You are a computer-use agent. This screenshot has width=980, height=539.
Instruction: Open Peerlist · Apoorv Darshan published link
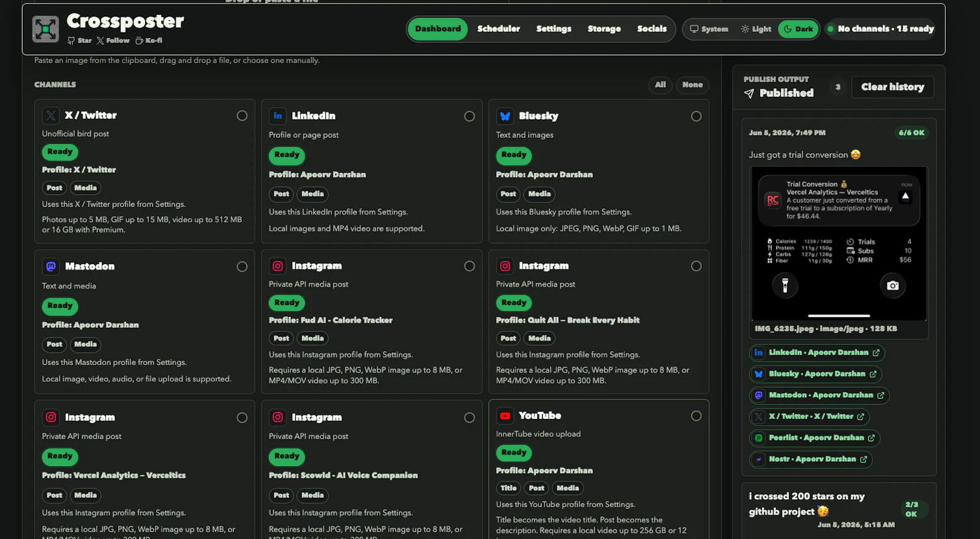[x=815, y=438]
